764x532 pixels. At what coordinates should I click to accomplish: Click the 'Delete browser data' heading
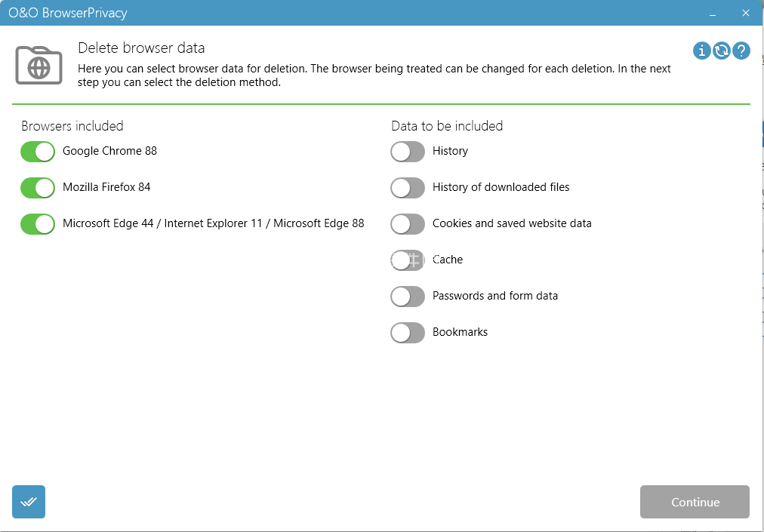tap(141, 48)
